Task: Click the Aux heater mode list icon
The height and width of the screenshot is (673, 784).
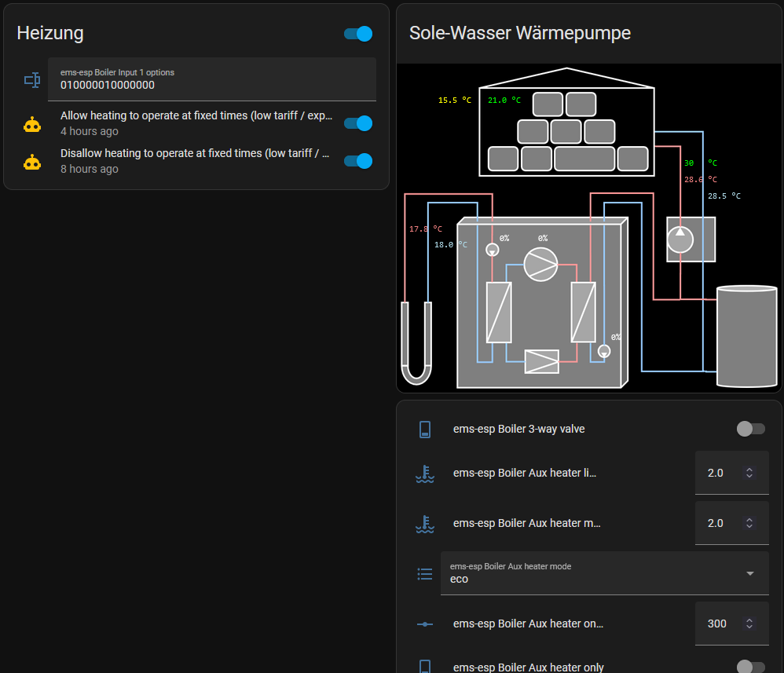Action: [x=425, y=574]
